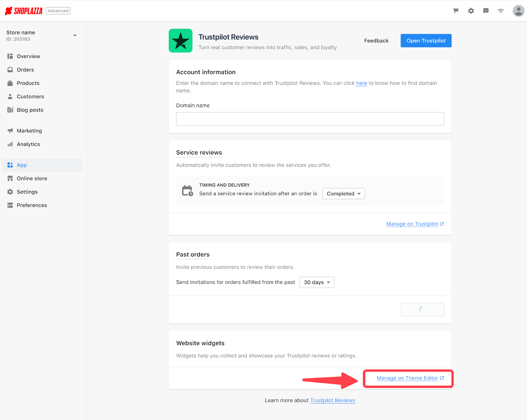
Task: Click the Products bag icon
Action: (10, 83)
